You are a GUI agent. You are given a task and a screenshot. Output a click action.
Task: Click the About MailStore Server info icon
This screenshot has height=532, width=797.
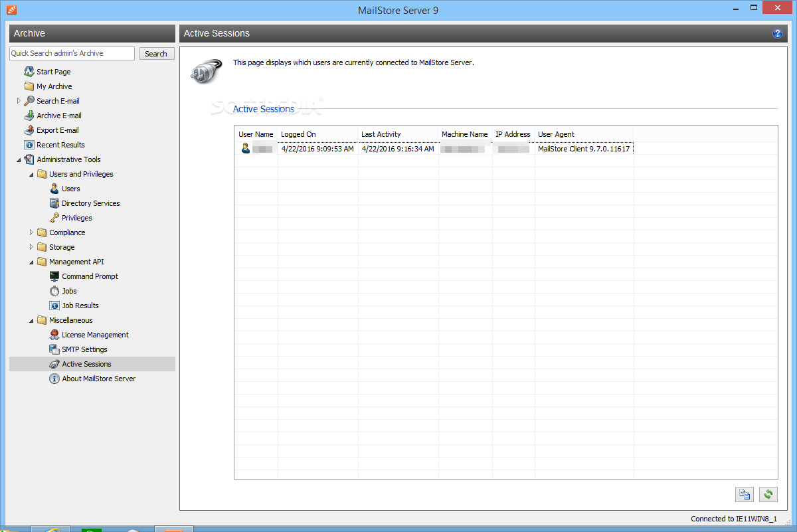(54, 379)
